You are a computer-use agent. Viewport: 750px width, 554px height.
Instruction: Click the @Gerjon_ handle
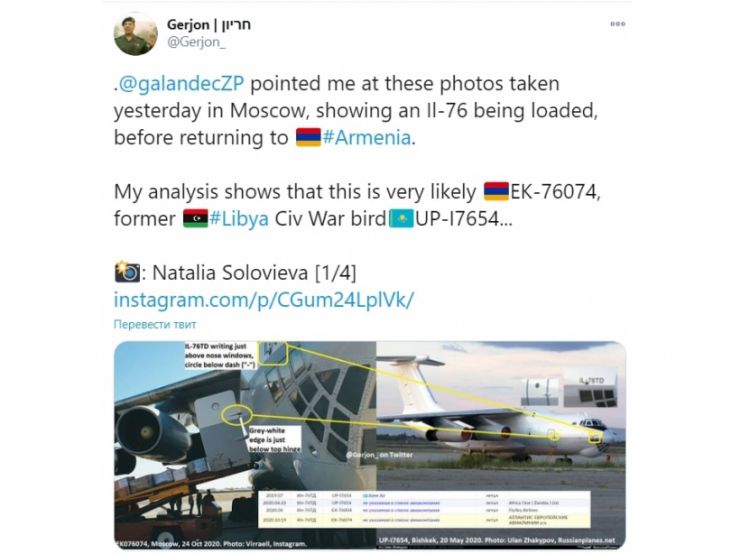197,43
